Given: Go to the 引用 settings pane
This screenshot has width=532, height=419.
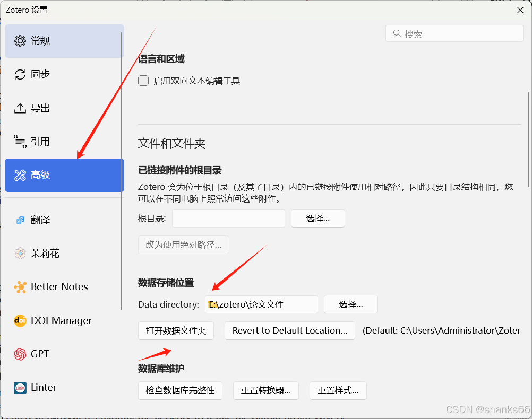Looking at the screenshot, I should click(x=64, y=142).
